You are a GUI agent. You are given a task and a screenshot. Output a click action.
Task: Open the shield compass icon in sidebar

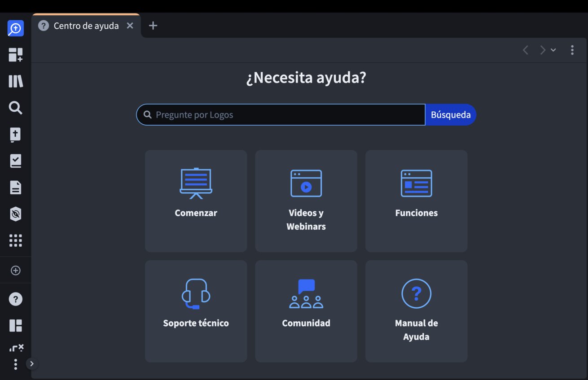pyautogui.click(x=16, y=214)
